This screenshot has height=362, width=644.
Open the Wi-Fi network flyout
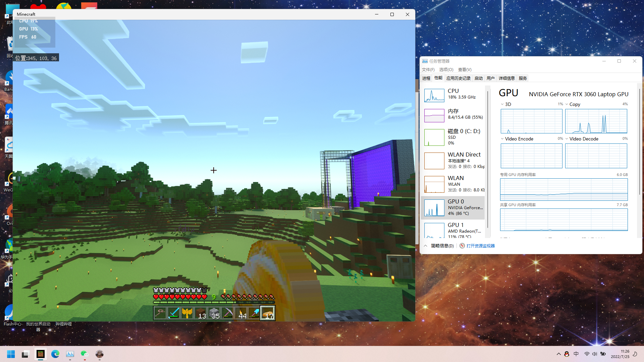point(587,354)
